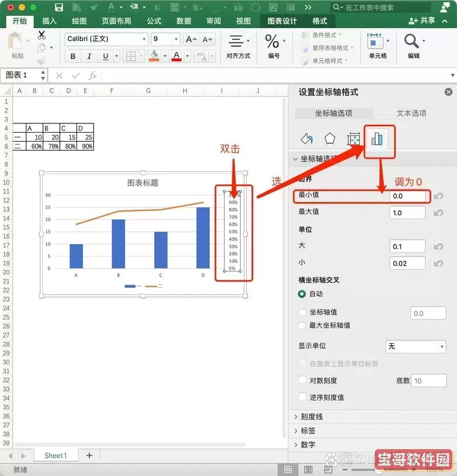Click the editing (编辑) magnifier icon
Image resolution: width=457 pixels, height=476 pixels.
pyautogui.click(x=411, y=41)
